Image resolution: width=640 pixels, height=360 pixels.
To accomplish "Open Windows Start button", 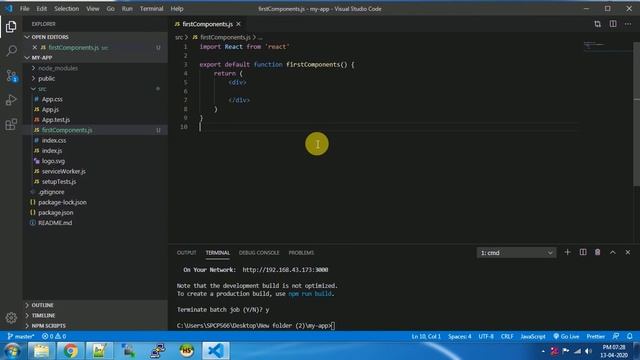I will click(12, 351).
